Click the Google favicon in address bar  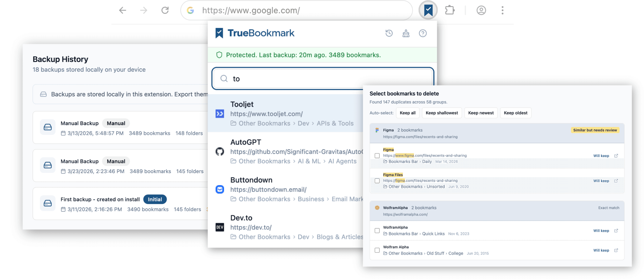[x=190, y=10]
